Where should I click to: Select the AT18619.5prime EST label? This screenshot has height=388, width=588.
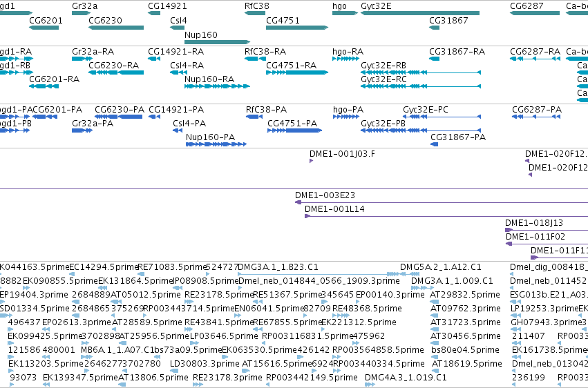click(467, 364)
